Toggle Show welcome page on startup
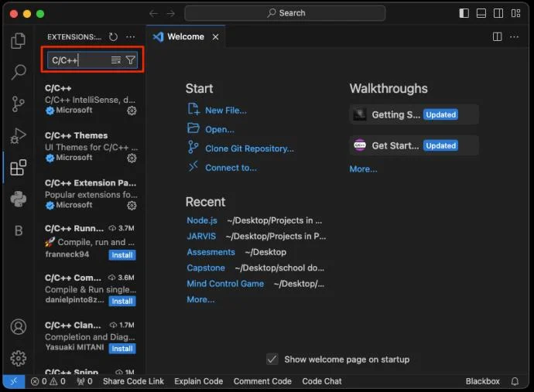534x392 pixels. pyautogui.click(x=272, y=360)
